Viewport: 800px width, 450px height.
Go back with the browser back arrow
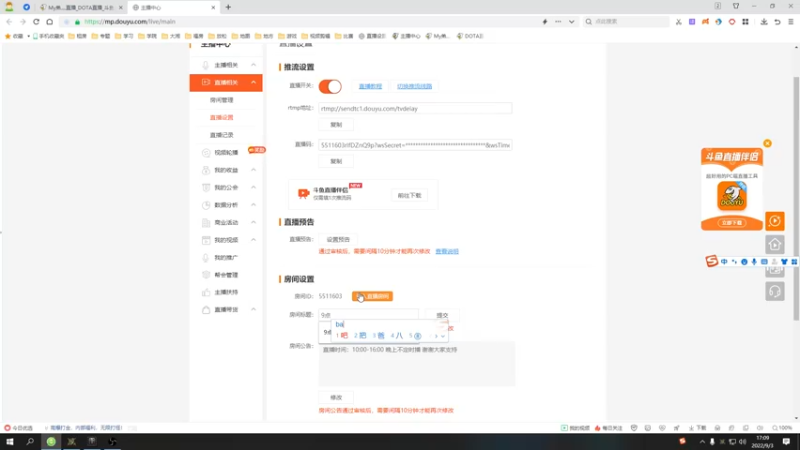click(x=9, y=21)
